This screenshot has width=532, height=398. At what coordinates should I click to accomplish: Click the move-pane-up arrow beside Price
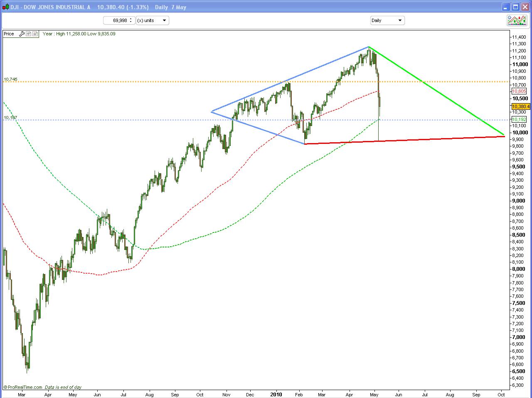pyautogui.click(x=28, y=34)
